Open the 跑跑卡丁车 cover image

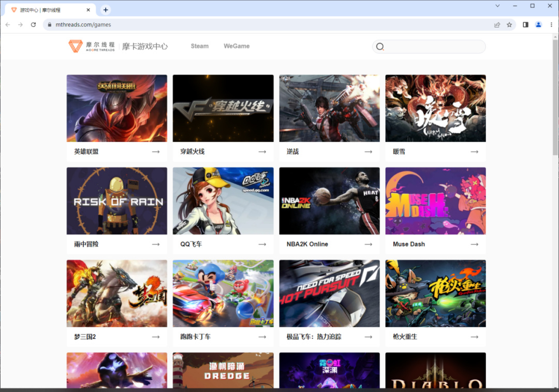tap(223, 294)
